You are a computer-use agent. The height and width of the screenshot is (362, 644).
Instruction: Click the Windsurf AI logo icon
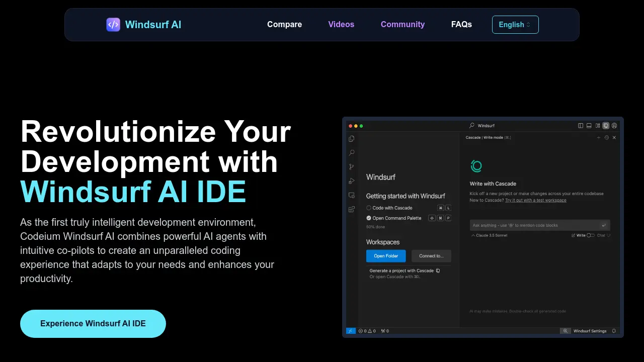113,25
